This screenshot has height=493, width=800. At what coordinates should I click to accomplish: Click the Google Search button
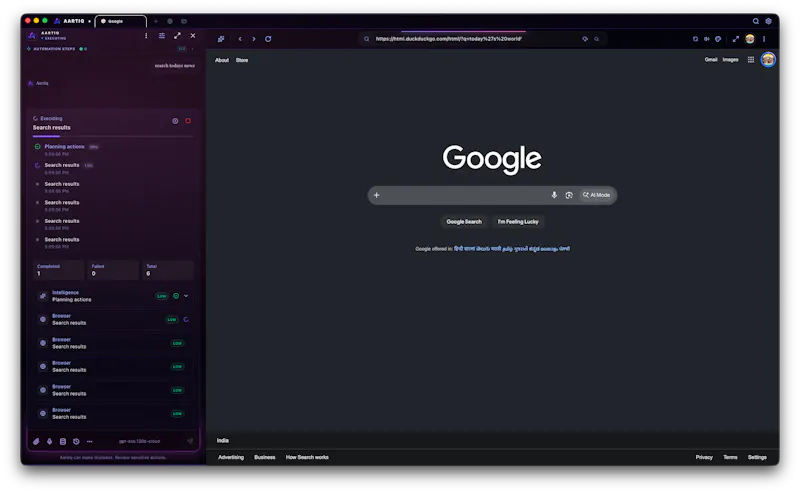[x=464, y=221]
